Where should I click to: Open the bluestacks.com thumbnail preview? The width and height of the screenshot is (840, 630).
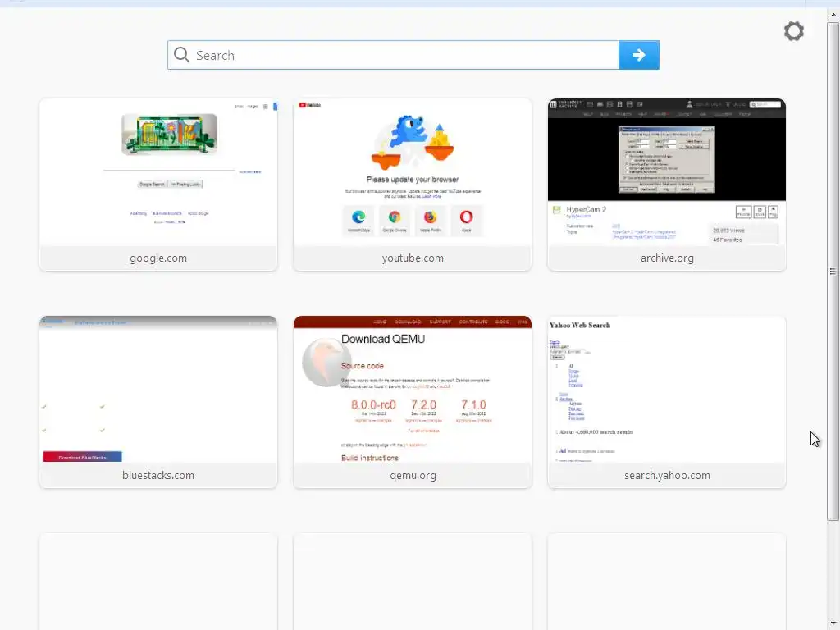[x=158, y=390]
